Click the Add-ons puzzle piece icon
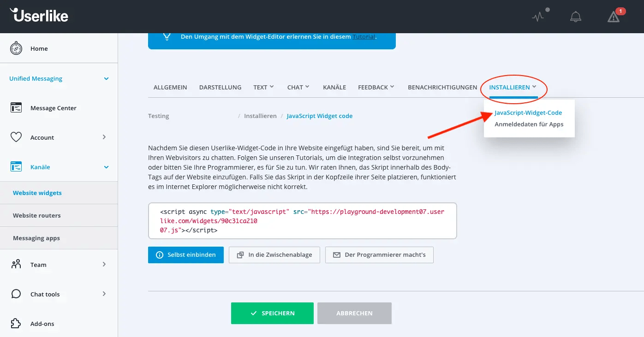Screen dimensions: 644x337 (16, 323)
